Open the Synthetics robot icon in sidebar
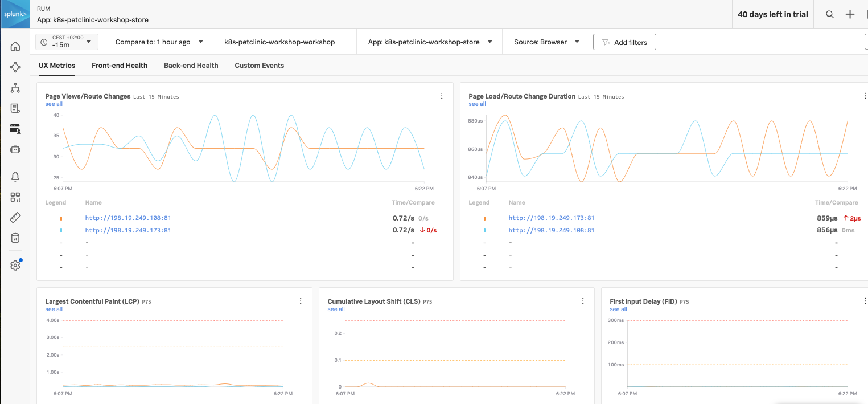The image size is (868, 404). (15, 149)
